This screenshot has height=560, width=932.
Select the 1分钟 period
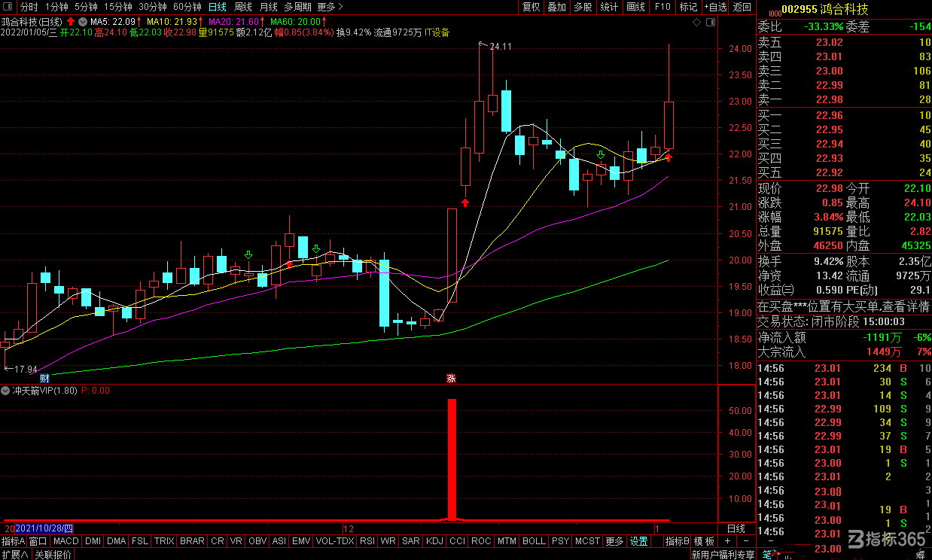click(56, 7)
